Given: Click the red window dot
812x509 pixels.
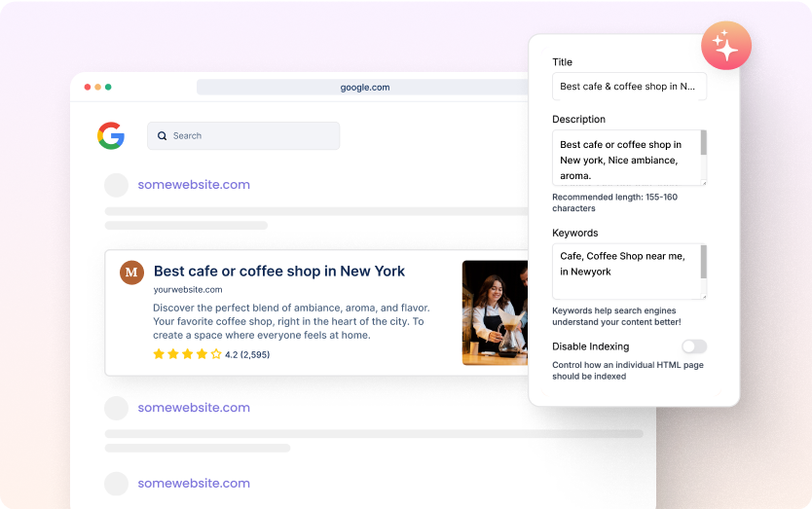Looking at the screenshot, I should coord(88,87).
